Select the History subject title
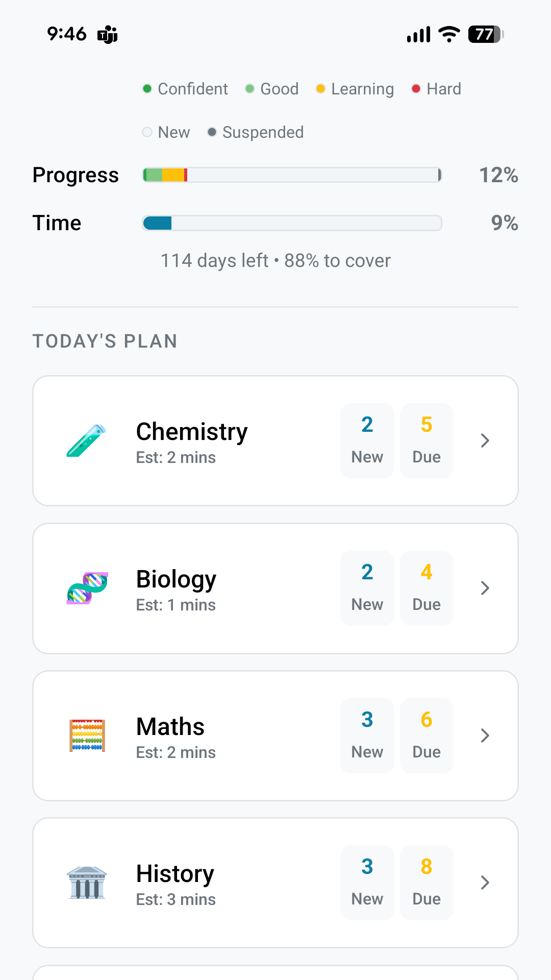 175,873
